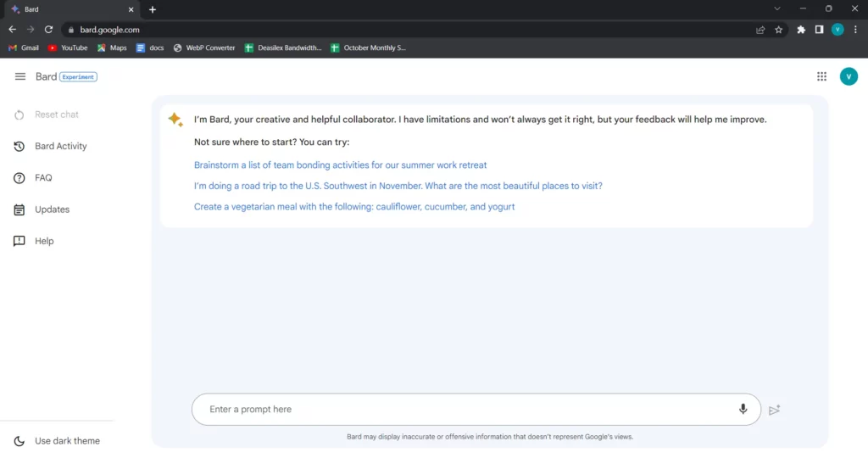Expand the tab search chevron
The image size is (868, 458).
(777, 8)
